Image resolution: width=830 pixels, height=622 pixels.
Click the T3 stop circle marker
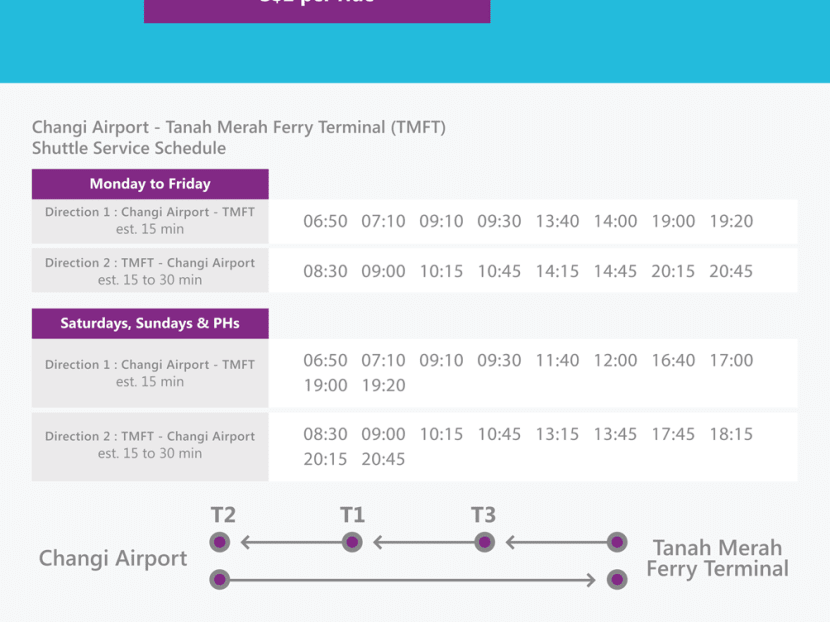(x=484, y=543)
